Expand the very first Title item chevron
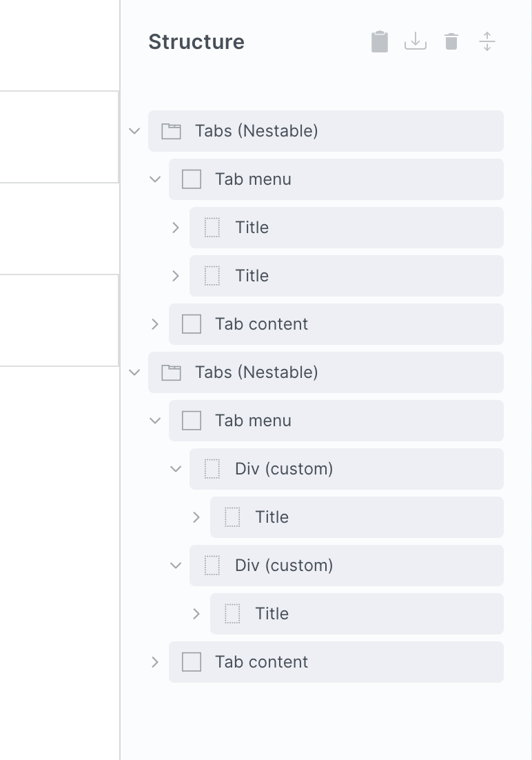The height and width of the screenshot is (760, 532). point(176,228)
